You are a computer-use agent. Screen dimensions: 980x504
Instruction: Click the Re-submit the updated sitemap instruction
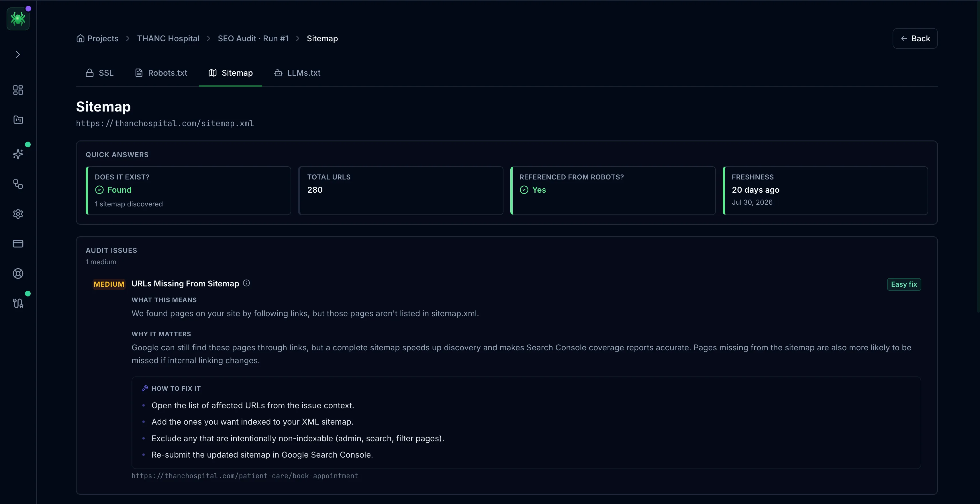[x=262, y=455]
